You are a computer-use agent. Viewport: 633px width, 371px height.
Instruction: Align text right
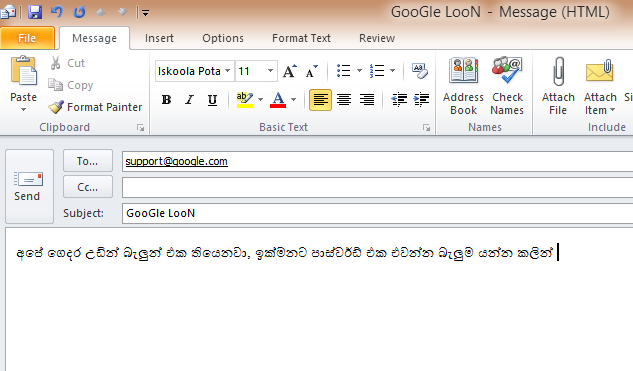[367, 100]
